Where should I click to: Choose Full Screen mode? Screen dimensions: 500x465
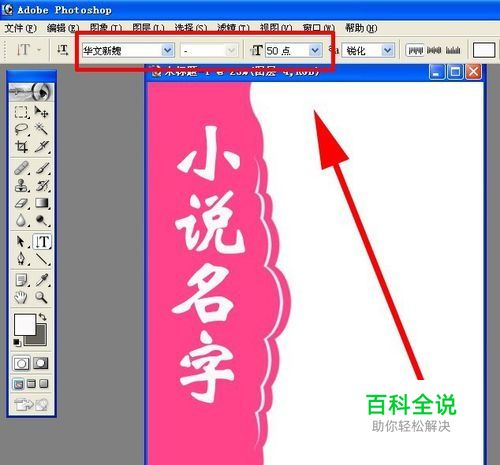(x=44, y=384)
